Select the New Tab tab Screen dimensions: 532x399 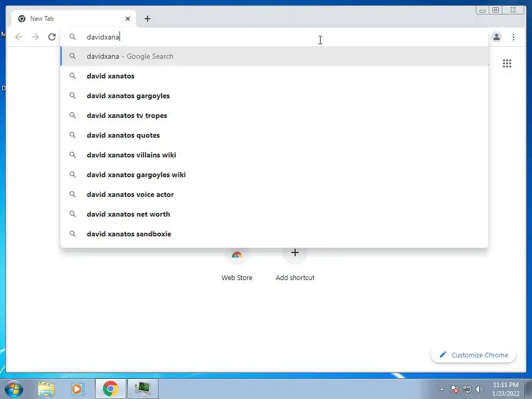74,19
